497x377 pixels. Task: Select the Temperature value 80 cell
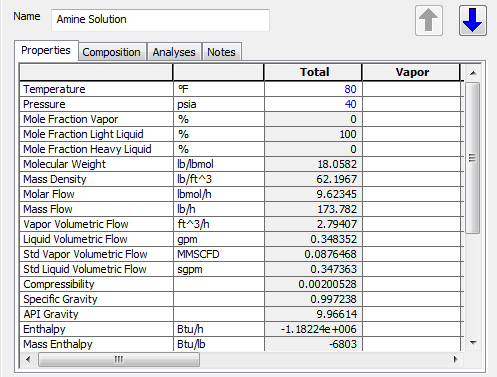point(313,89)
